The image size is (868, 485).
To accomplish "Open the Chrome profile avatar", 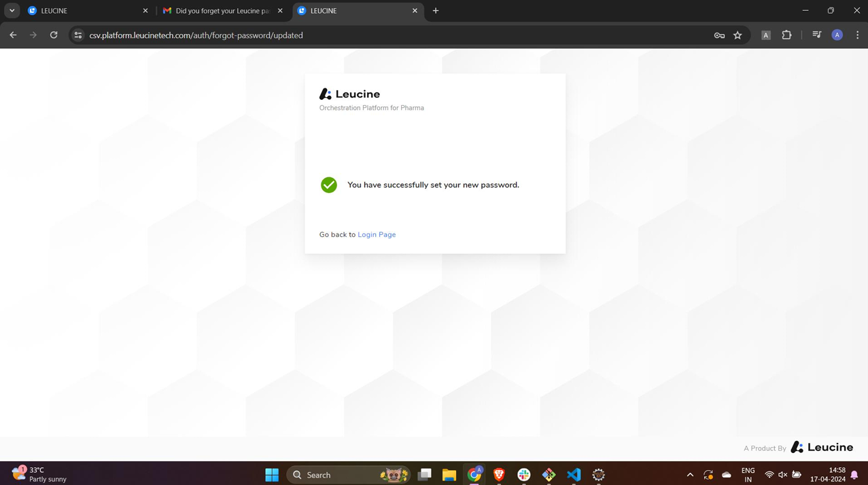I will [x=837, y=35].
